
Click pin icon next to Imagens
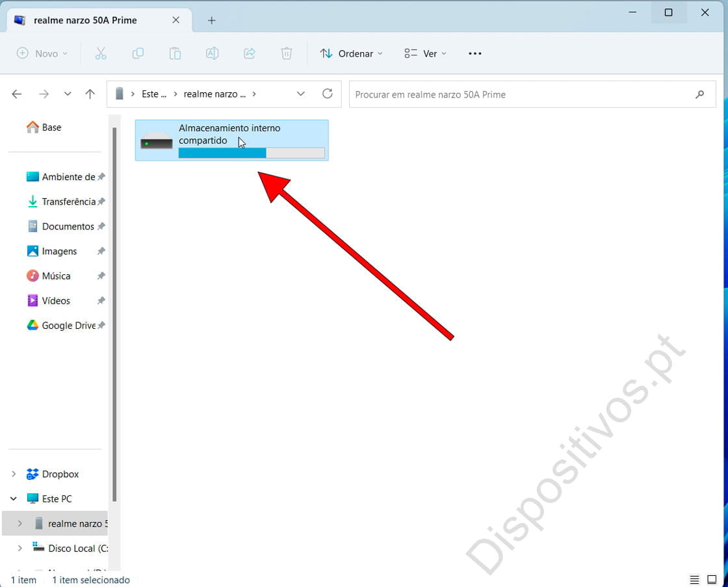coord(101,251)
